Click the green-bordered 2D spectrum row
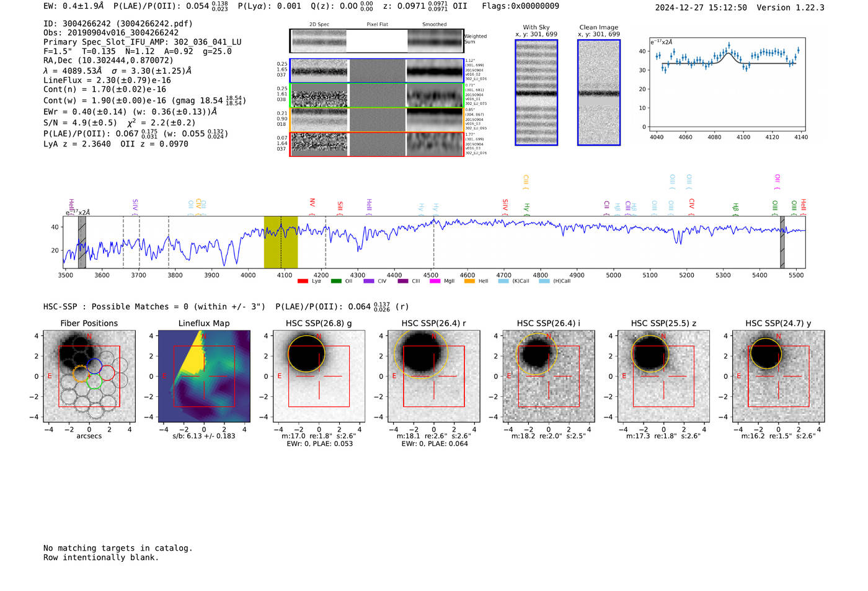 [377, 96]
